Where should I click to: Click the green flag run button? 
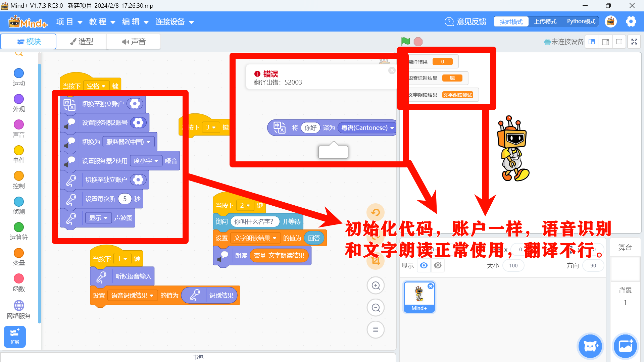click(x=405, y=42)
